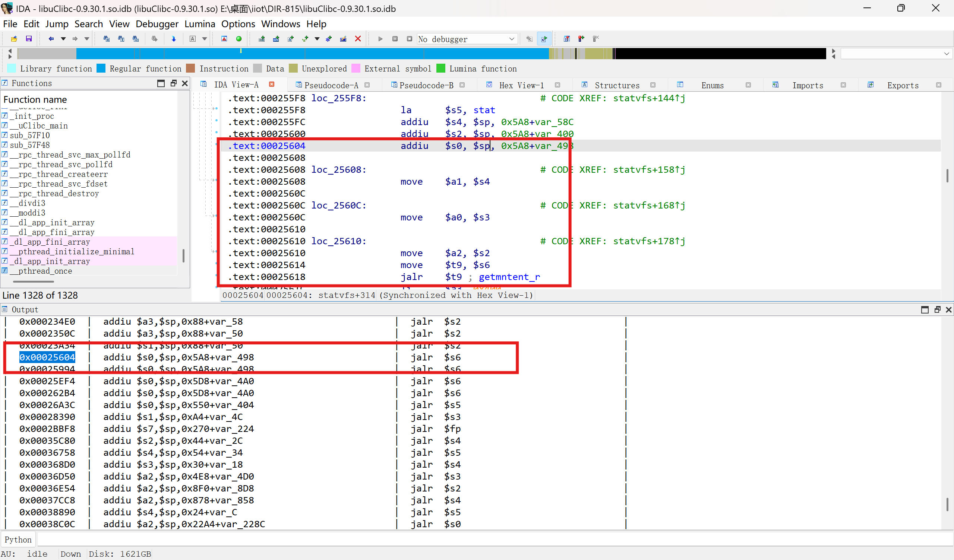Click address 0x00025EF4 in Output
Image resolution: width=954 pixels, height=560 pixels.
[47, 381]
